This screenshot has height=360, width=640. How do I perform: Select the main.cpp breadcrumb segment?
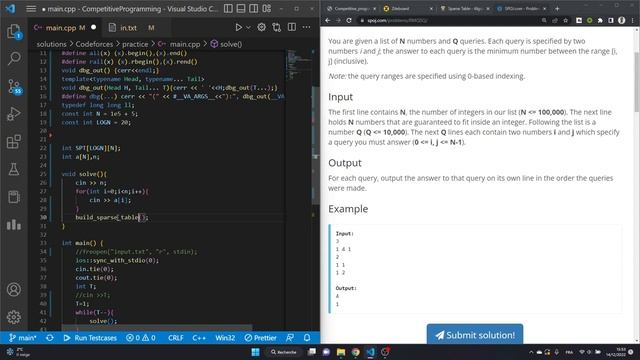[185, 44]
